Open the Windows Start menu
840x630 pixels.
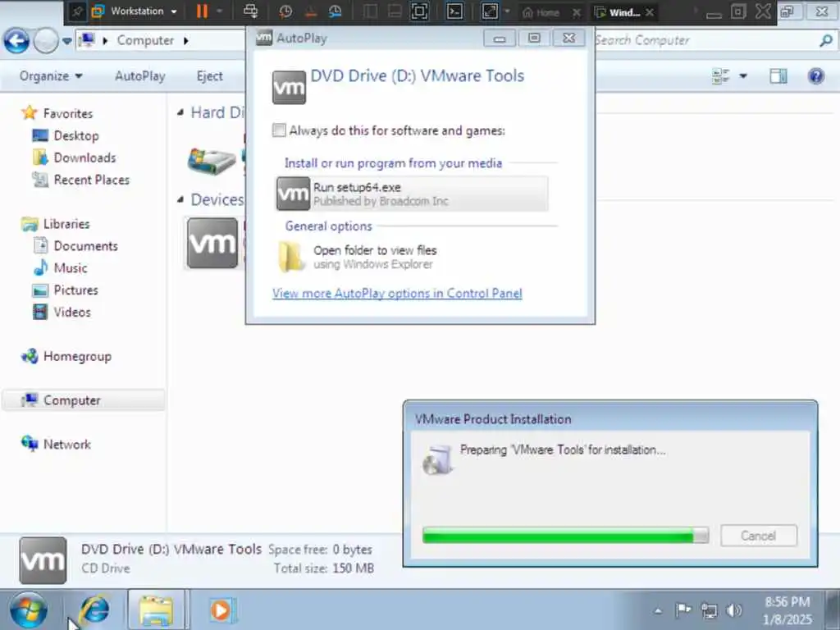(x=29, y=610)
